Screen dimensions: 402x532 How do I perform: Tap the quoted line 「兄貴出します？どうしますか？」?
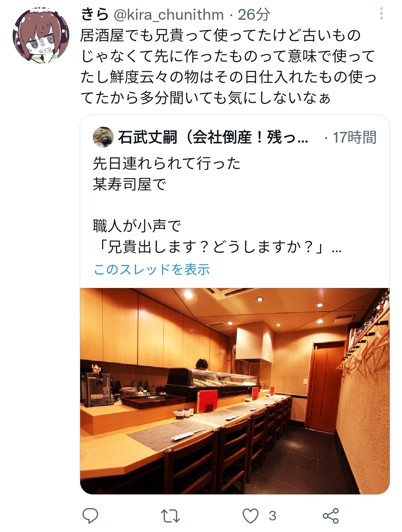pos(211,247)
